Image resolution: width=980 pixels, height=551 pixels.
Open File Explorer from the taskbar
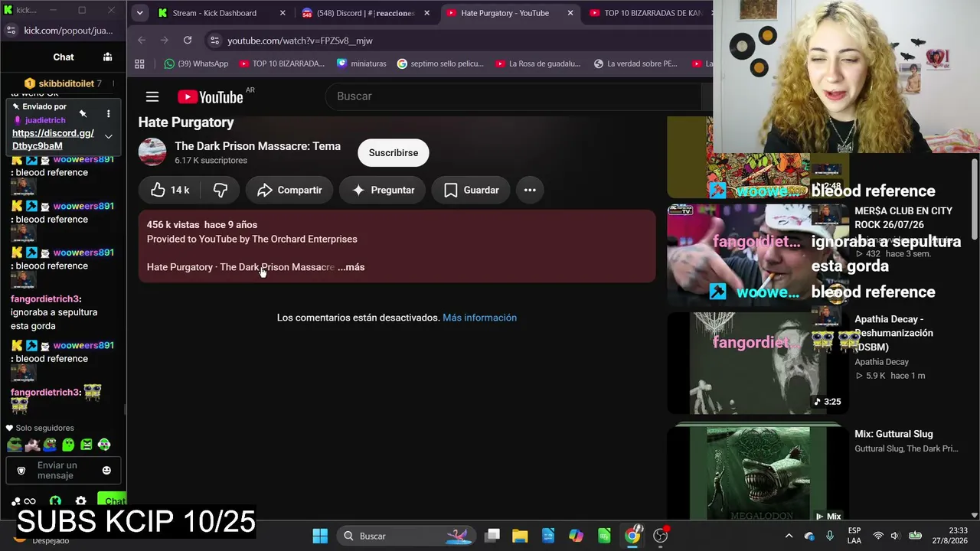click(x=520, y=536)
